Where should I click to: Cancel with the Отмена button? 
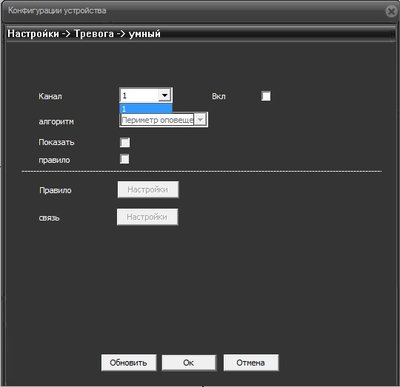251,363
